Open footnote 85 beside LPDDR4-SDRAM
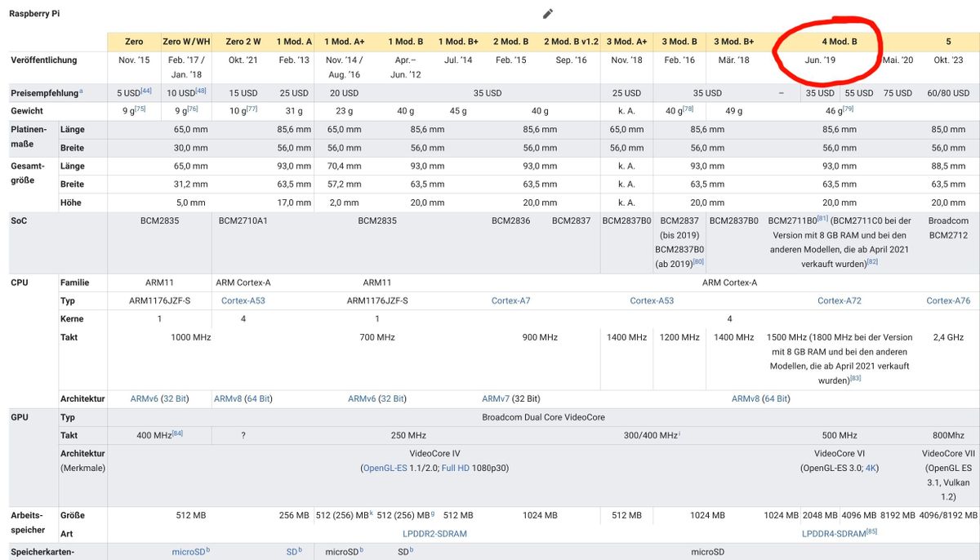 coord(871,531)
